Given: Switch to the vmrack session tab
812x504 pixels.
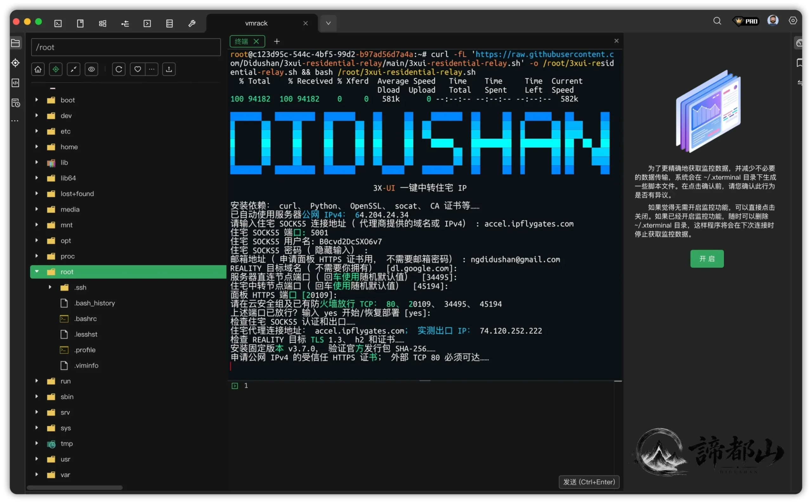Looking at the screenshot, I should click(257, 23).
